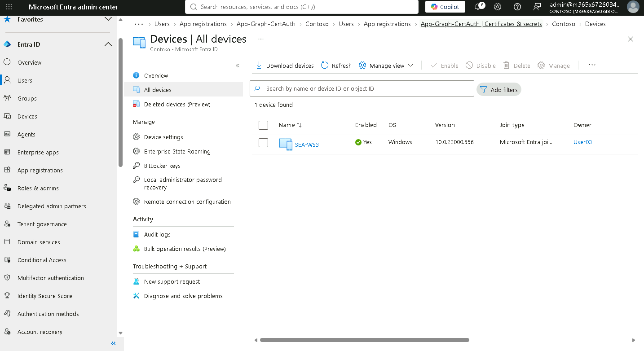Click the SEA-WS3 device icon
Screen dimensions: 644x351
(286, 144)
